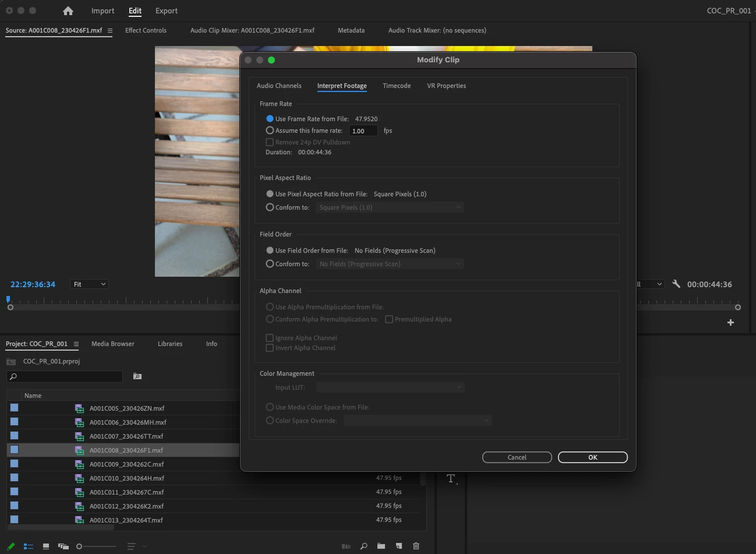756x554 pixels.
Task: Open the Source monitor wrench settings
Action: pyautogui.click(x=676, y=284)
